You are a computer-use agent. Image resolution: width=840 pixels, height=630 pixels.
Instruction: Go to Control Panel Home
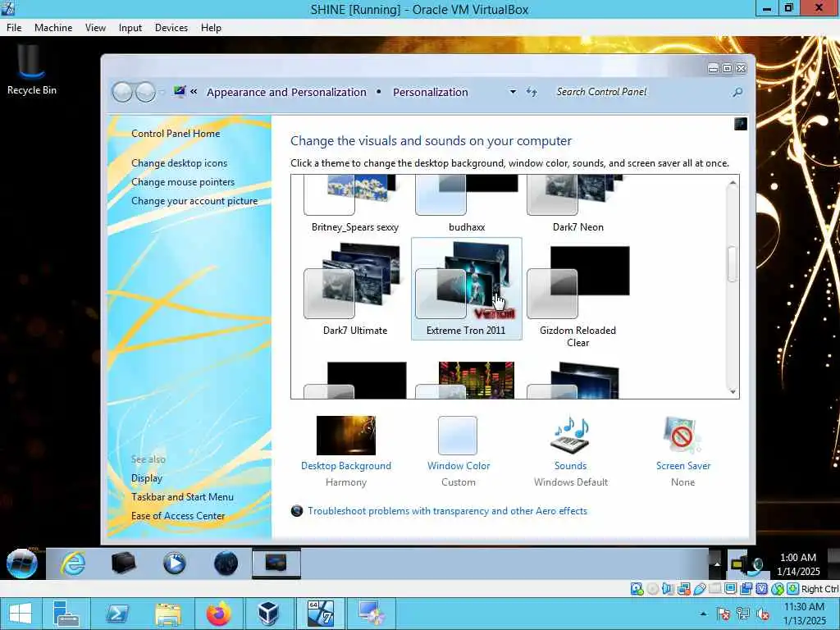[x=176, y=134]
